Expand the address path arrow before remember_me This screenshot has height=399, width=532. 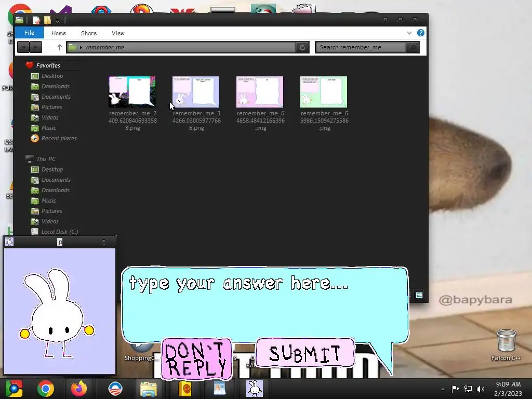(x=81, y=47)
